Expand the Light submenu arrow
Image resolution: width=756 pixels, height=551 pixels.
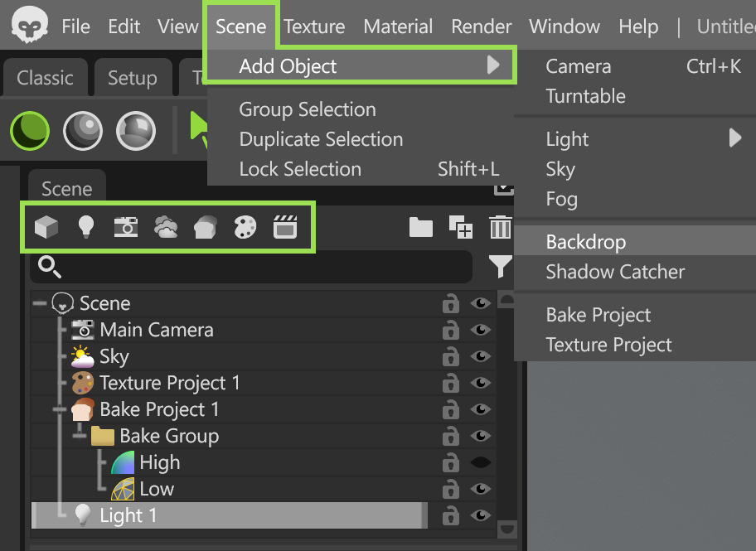pos(734,138)
